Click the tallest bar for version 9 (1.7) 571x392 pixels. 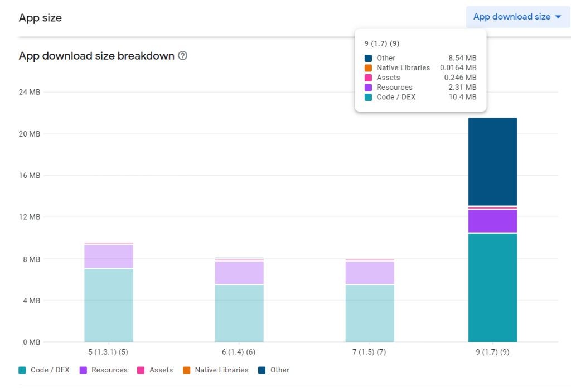pos(492,229)
